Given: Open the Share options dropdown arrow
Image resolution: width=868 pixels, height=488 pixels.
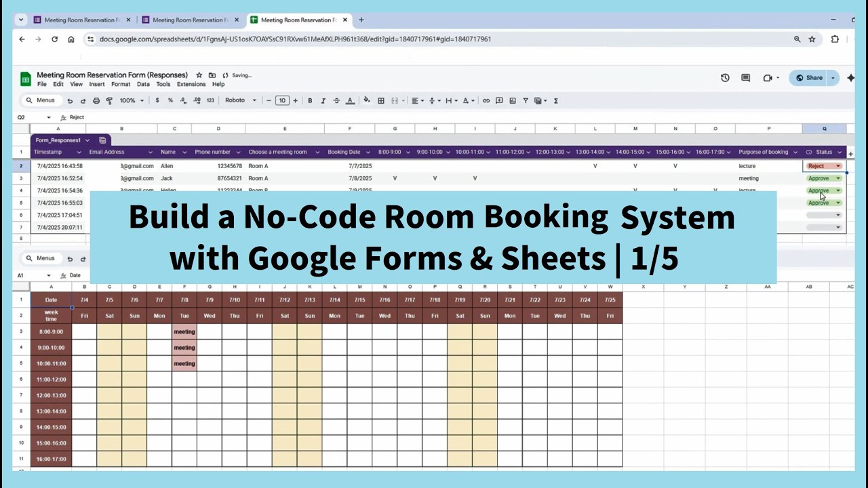Looking at the screenshot, I should coord(833,78).
